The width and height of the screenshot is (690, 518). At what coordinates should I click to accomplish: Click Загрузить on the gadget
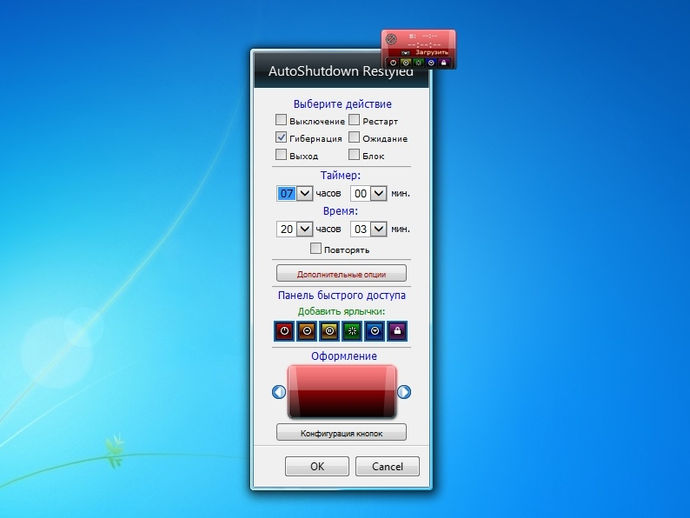point(431,52)
